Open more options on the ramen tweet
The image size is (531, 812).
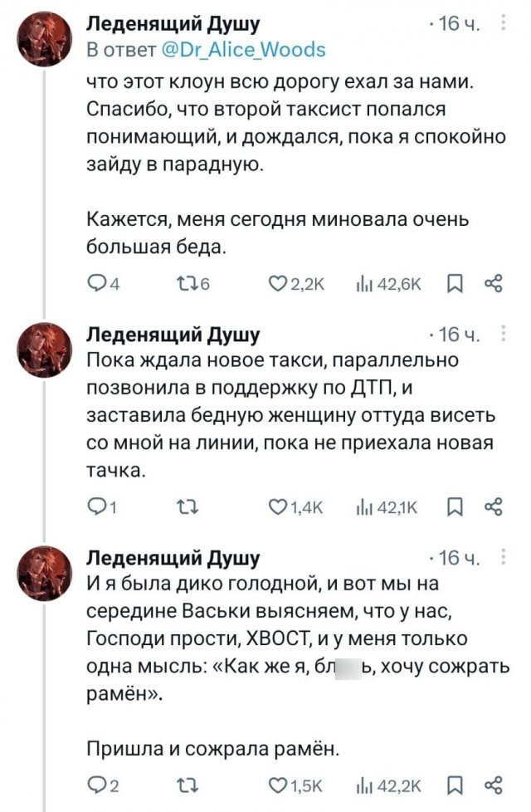click(505, 556)
